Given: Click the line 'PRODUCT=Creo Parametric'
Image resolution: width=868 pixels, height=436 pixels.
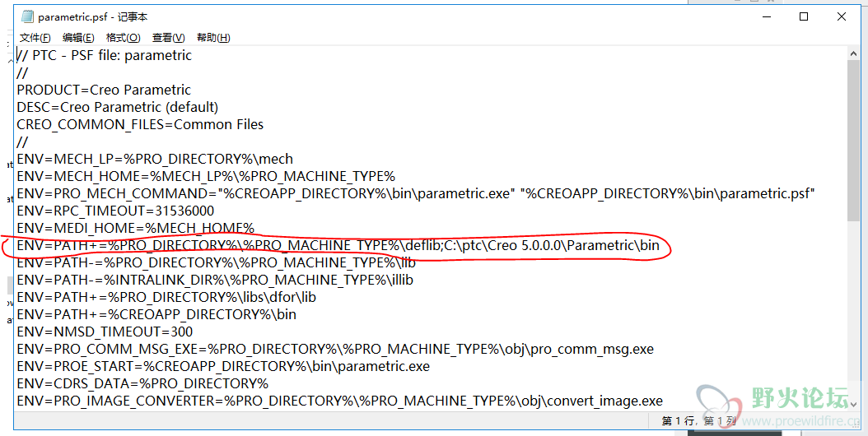Looking at the screenshot, I should click(104, 90).
